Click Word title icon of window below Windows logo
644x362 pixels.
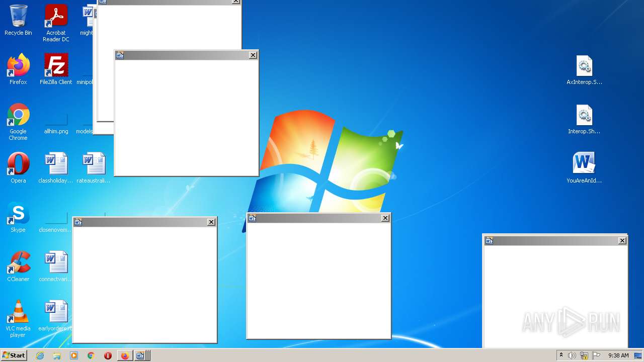click(x=252, y=218)
